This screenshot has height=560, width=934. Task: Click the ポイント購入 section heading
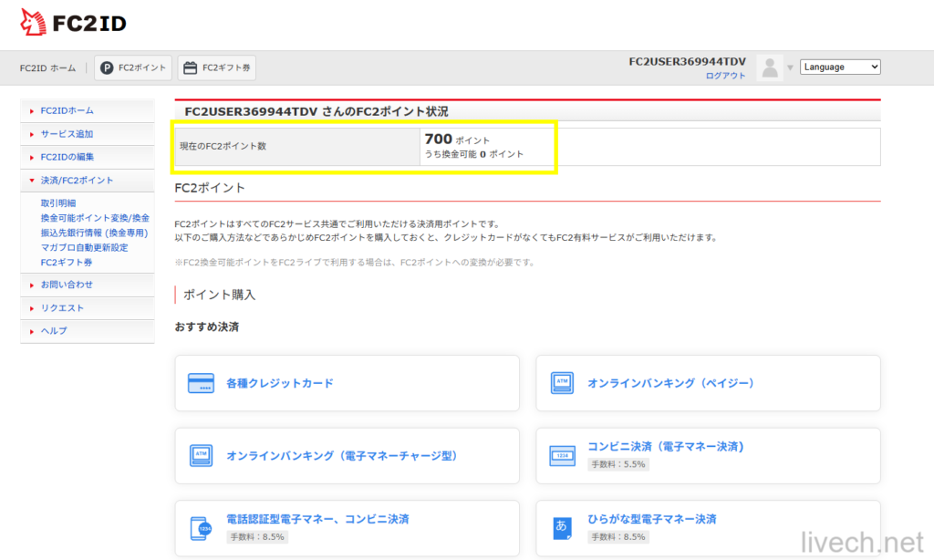[219, 295]
